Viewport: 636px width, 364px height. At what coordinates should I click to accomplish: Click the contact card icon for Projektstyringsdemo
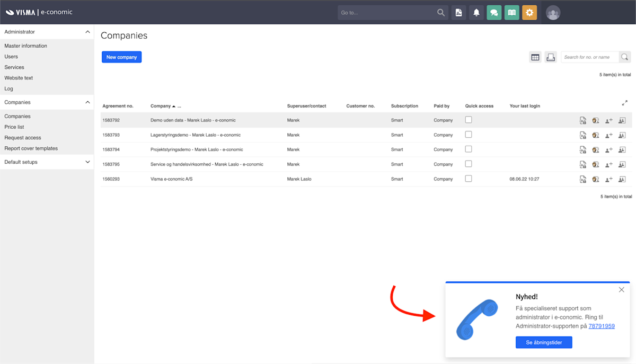[622, 150]
